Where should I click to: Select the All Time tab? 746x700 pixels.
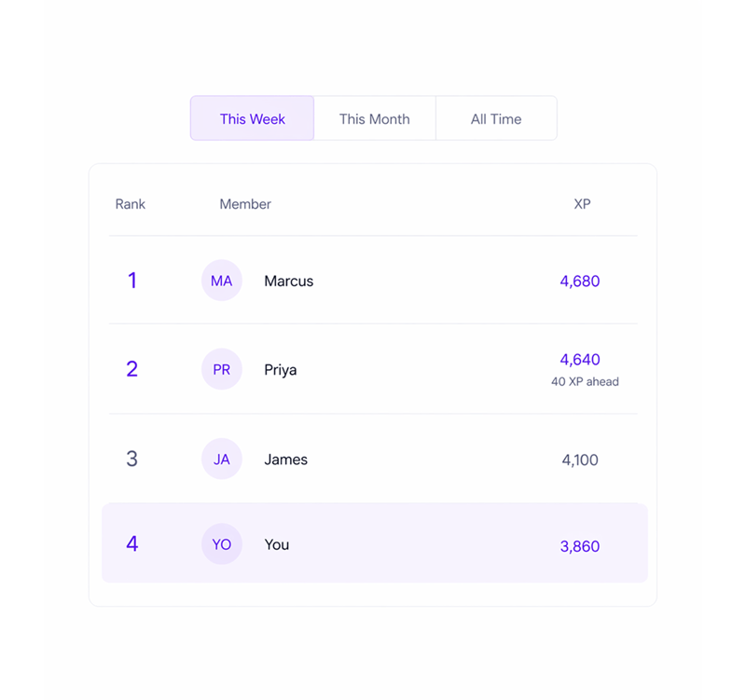(496, 118)
